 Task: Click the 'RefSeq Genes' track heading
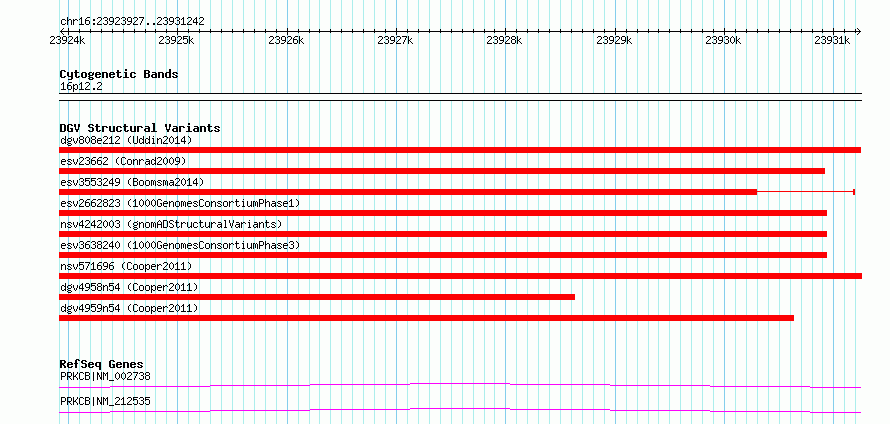(102, 364)
